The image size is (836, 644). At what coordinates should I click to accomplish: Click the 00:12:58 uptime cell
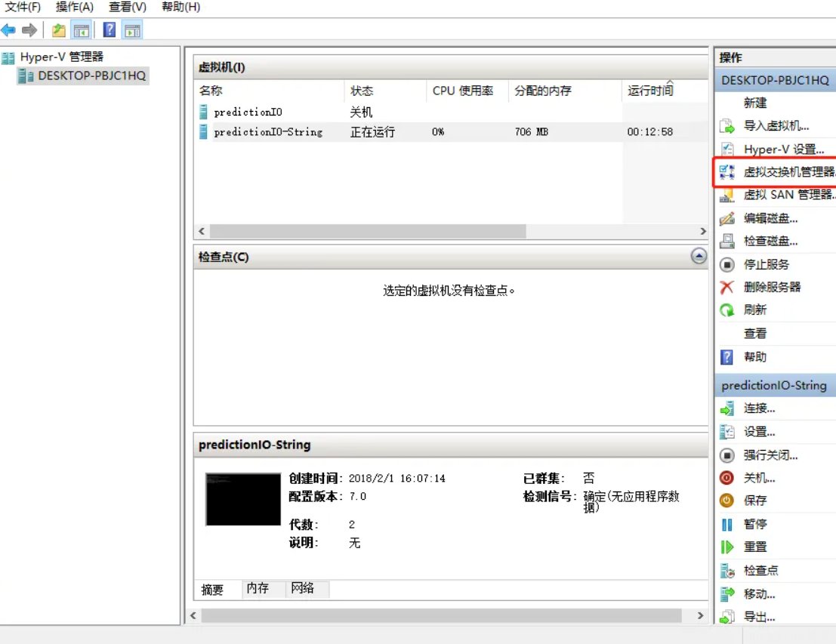[650, 131]
